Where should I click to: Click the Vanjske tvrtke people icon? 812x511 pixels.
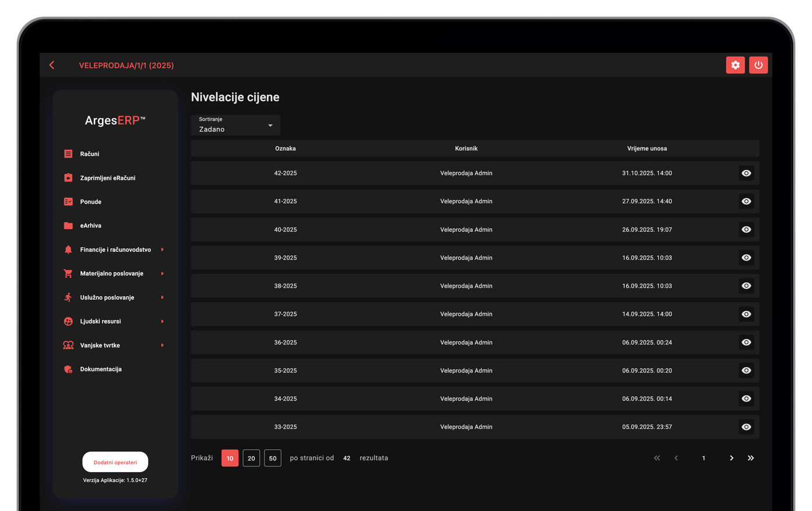click(68, 345)
